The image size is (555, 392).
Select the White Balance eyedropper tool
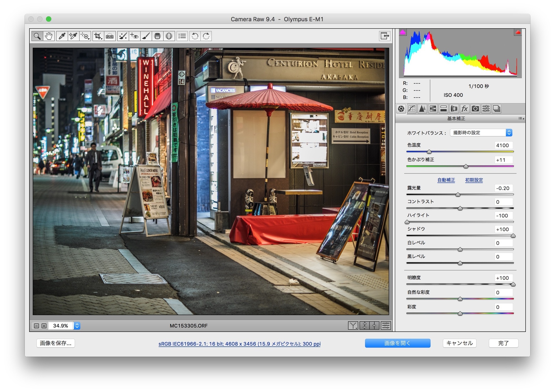coord(62,36)
